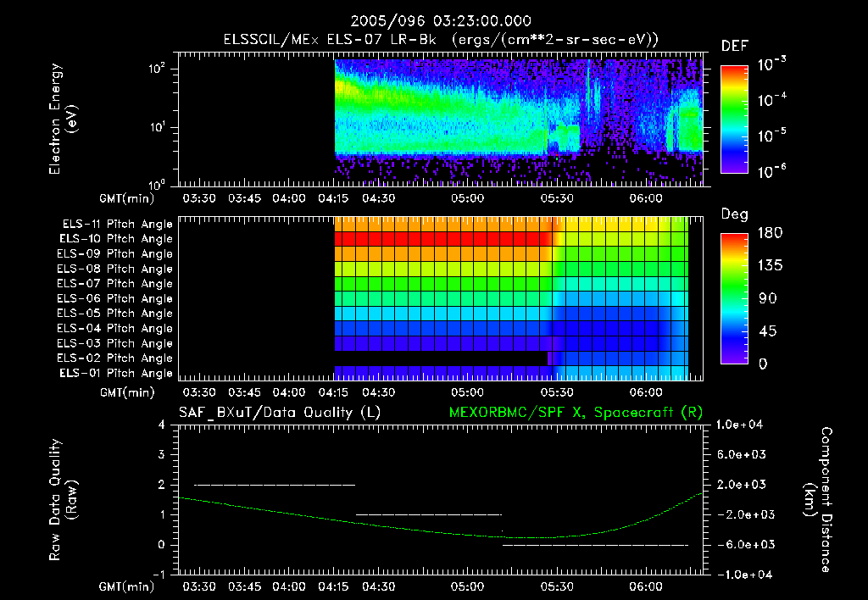Viewport: 868px width, 600px height.
Task: Click the 45 value on the Deg scale
Action: [767, 331]
